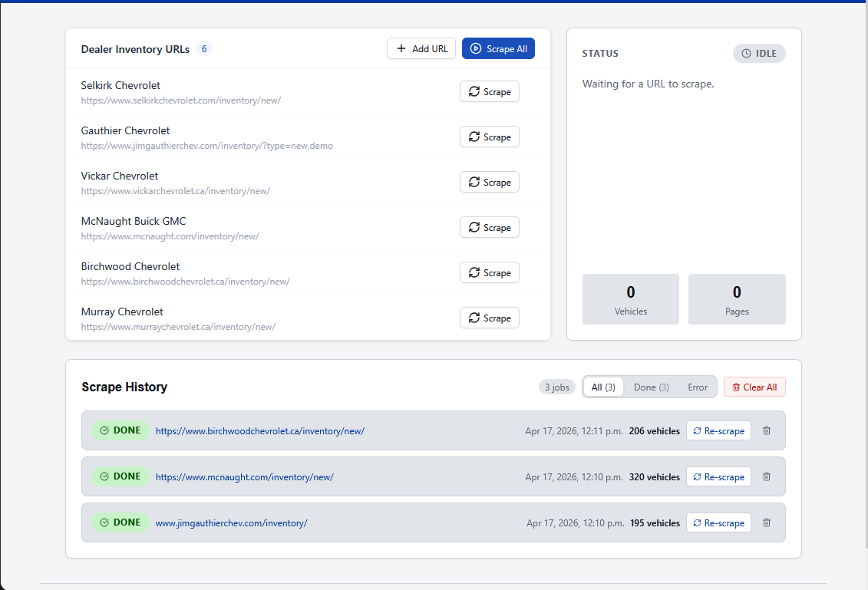868x590 pixels.
Task: Switch to Done (3) history filter
Action: point(651,387)
